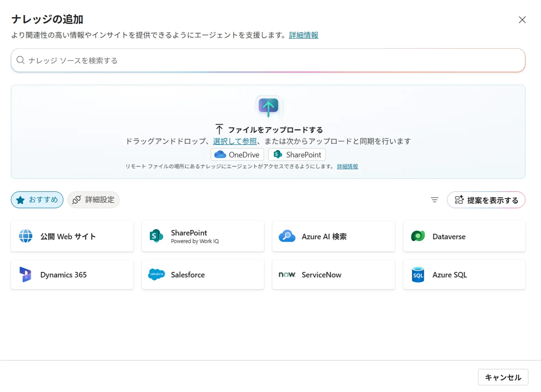Click the 詳細情報 link in the header

click(x=303, y=35)
